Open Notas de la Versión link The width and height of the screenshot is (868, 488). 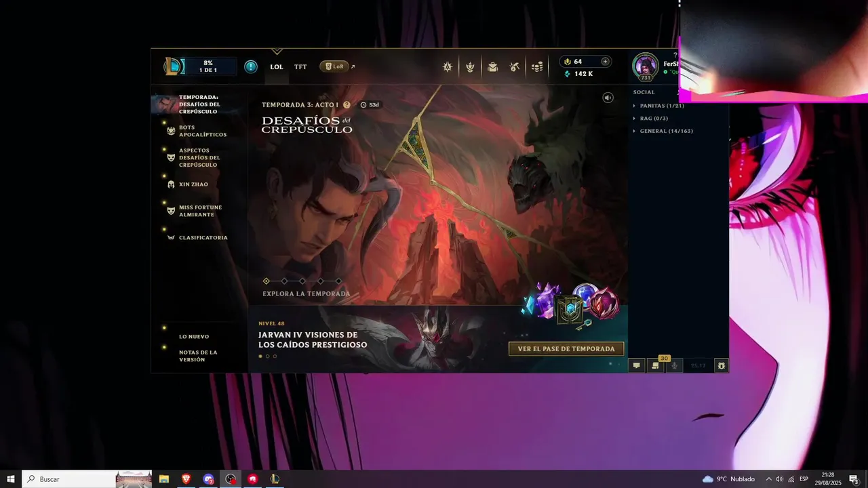click(x=198, y=356)
